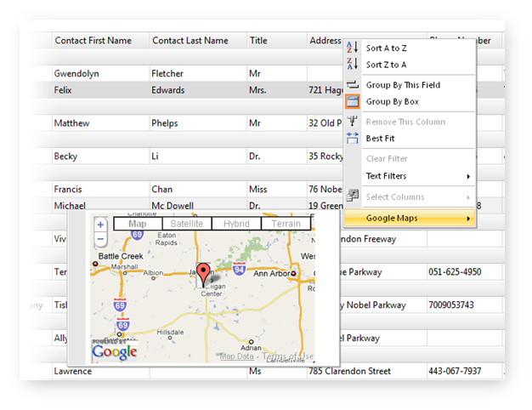Click the Remove This Column icon
This screenshot has height=410, width=532.
point(353,121)
